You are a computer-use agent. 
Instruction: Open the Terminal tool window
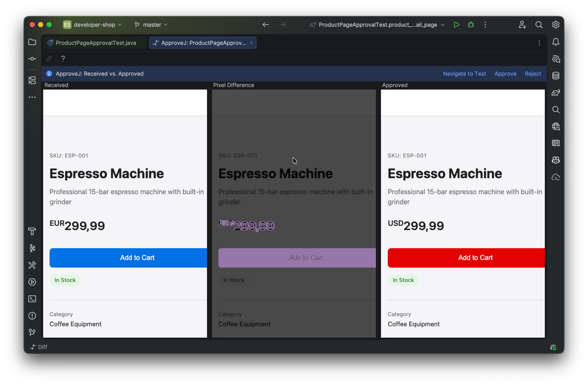click(32, 299)
